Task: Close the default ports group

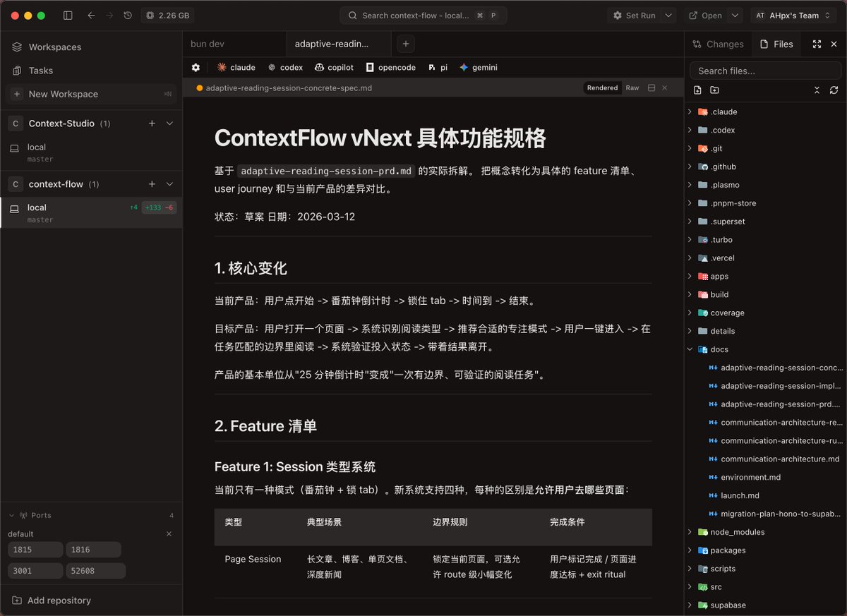Action: click(169, 534)
